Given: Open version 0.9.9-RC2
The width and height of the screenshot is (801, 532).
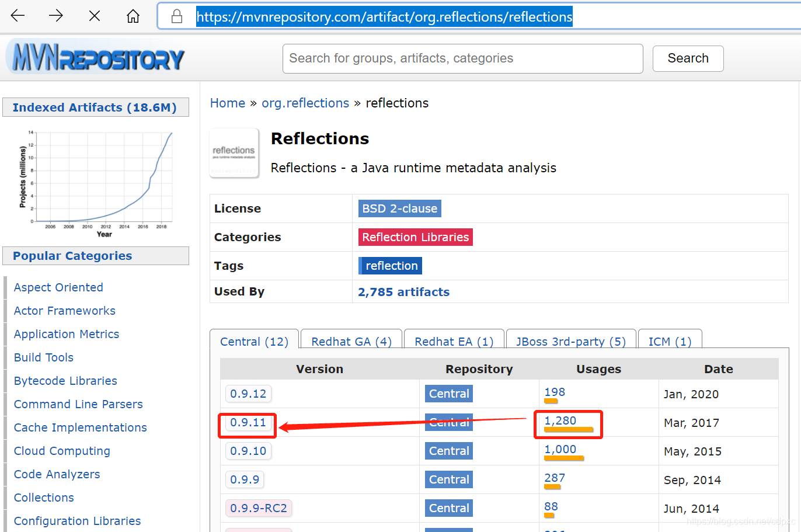Looking at the screenshot, I should (x=259, y=508).
